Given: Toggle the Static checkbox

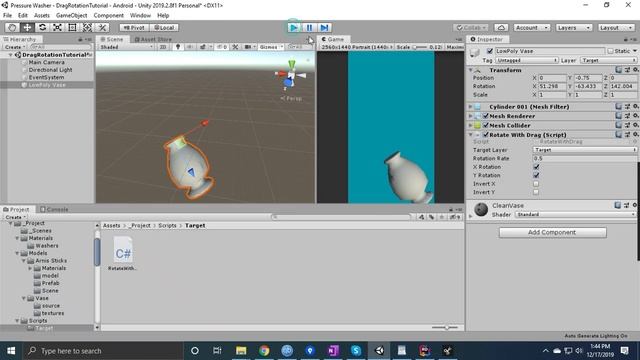Looking at the screenshot, I should pos(611,51).
